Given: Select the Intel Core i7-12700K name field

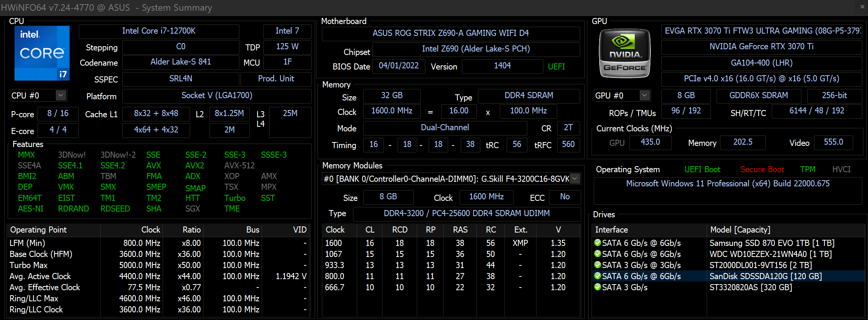Looking at the screenshot, I should (159, 31).
